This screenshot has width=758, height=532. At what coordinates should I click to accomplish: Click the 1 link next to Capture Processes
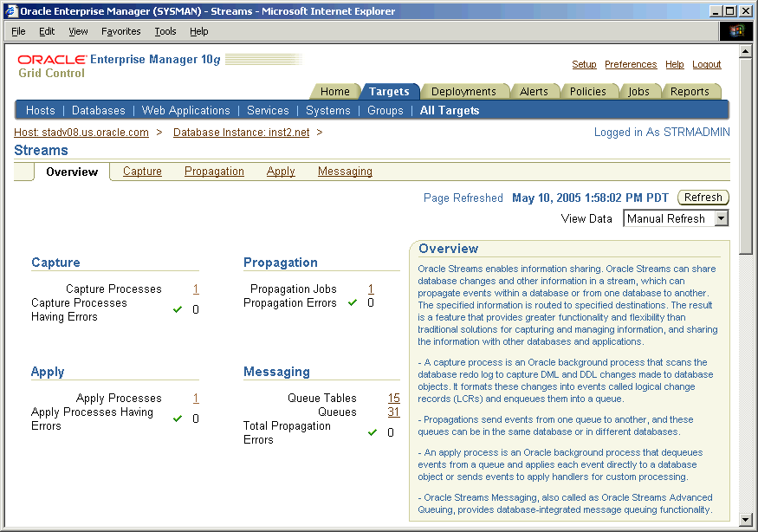coord(196,289)
